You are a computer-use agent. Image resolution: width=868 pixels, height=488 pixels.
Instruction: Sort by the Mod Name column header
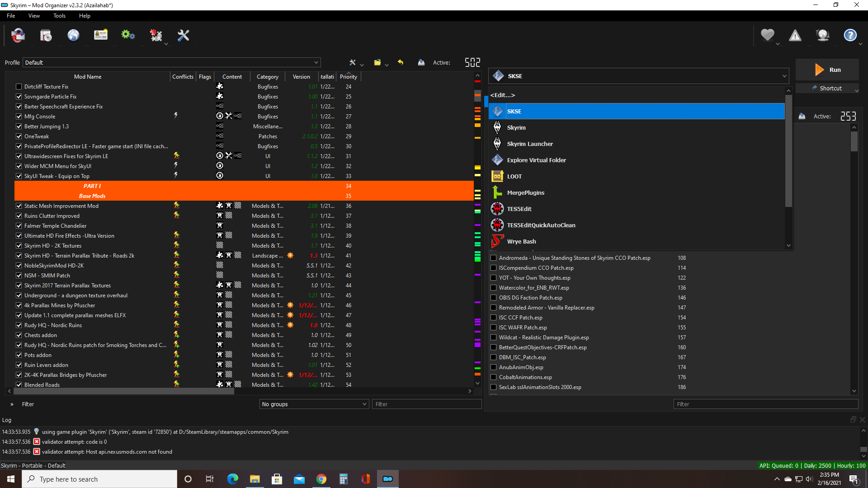(x=88, y=77)
